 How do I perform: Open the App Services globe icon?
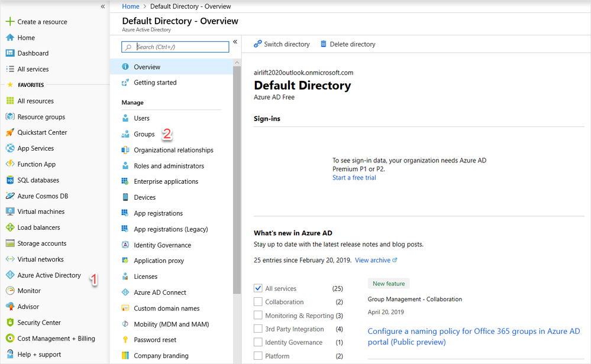point(10,148)
